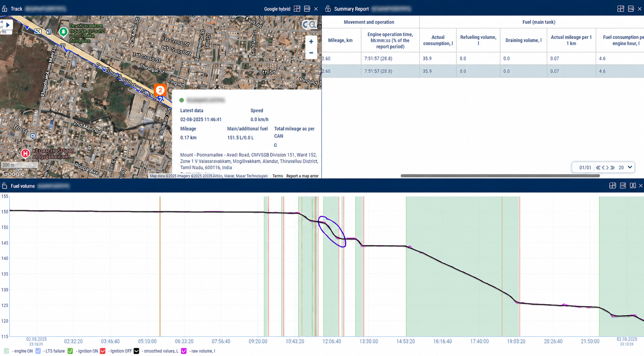644x356 pixels.
Task: Click the lock icon in Summary Report header
Action: click(x=328, y=9)
